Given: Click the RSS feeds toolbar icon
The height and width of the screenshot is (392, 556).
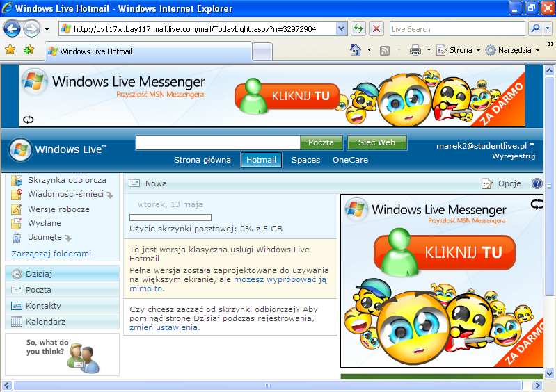Looking at the screenshot, I should (384, 51).
